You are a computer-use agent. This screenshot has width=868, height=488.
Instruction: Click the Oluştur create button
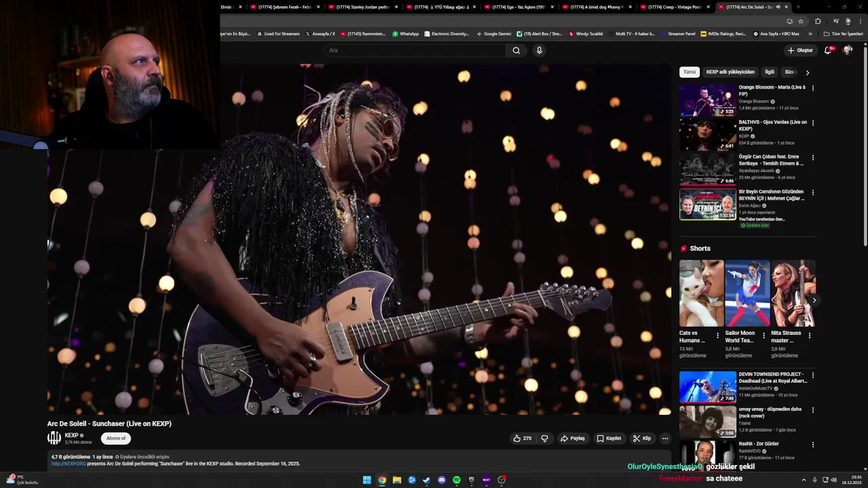(800, 50)
